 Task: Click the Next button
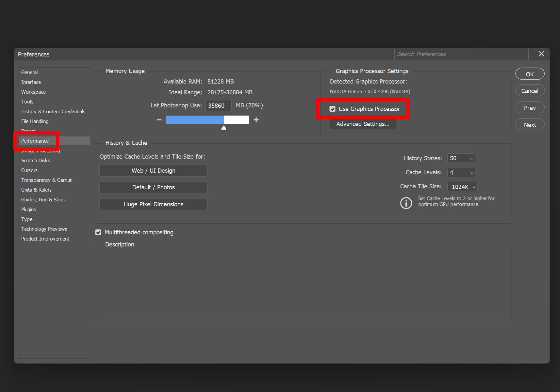point(530,125)
